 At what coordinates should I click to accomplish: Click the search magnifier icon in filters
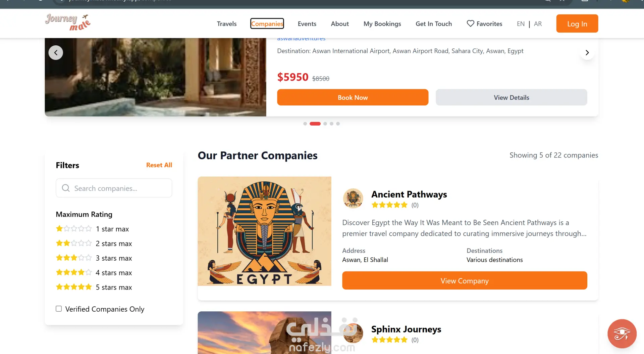click(x=66, y=188)
